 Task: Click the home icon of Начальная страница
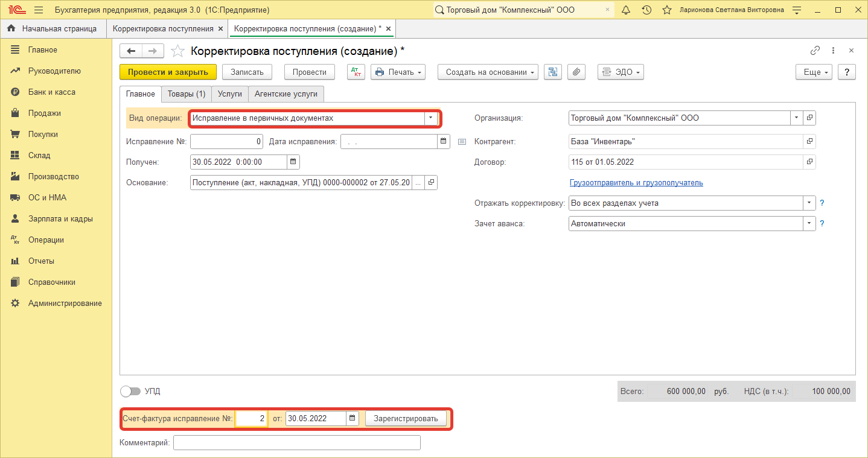pyautogui.click(x=11, y=28)
